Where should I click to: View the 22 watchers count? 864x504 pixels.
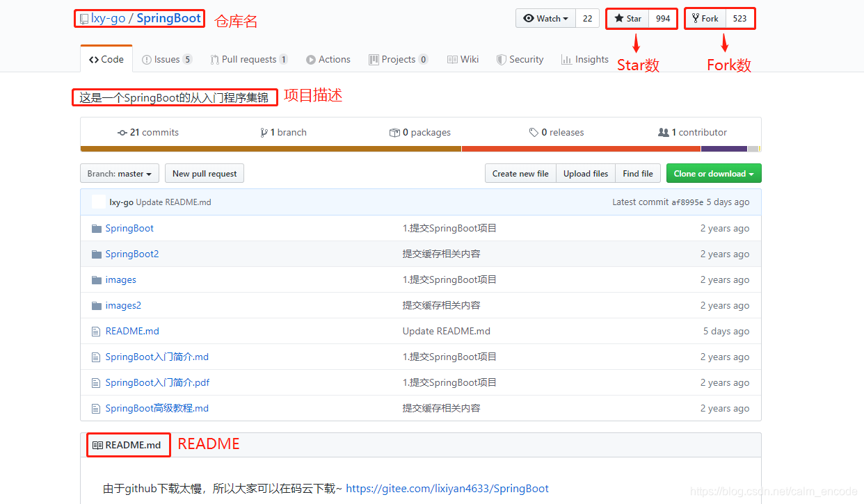click(588, 19)
